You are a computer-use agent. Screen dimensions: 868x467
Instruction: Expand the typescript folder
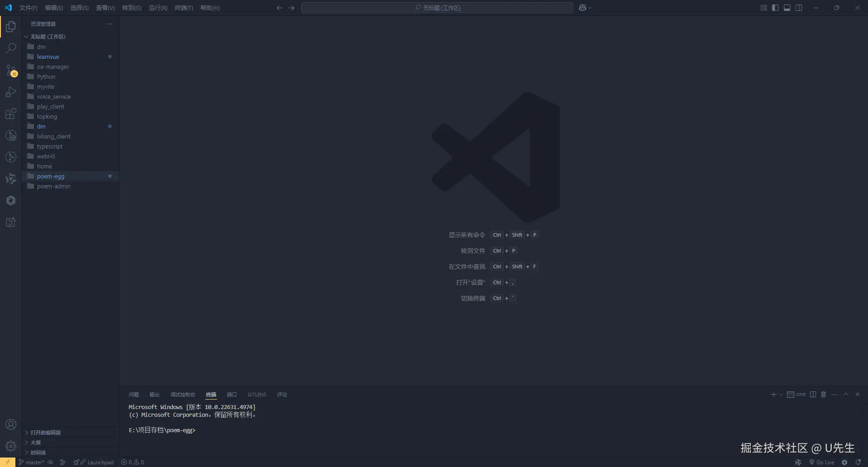pos(71,147)
